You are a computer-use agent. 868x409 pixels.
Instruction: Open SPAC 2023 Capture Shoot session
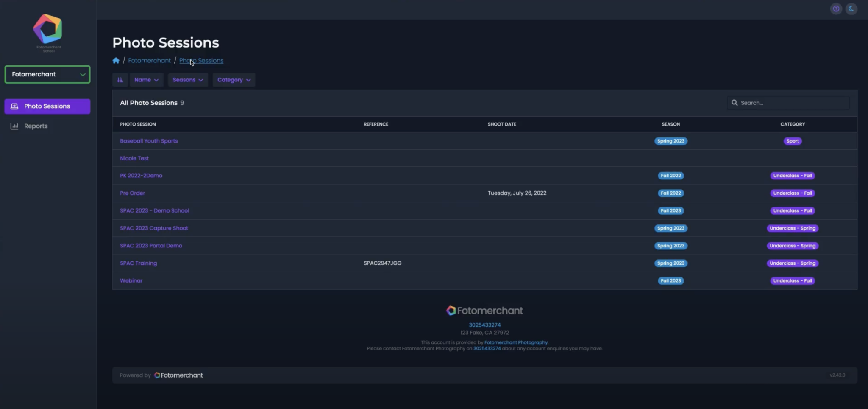(x=154, y=228)
